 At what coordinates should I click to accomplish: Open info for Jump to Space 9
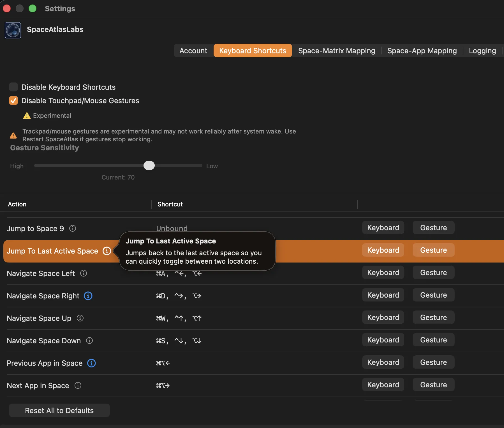[73, 228]
